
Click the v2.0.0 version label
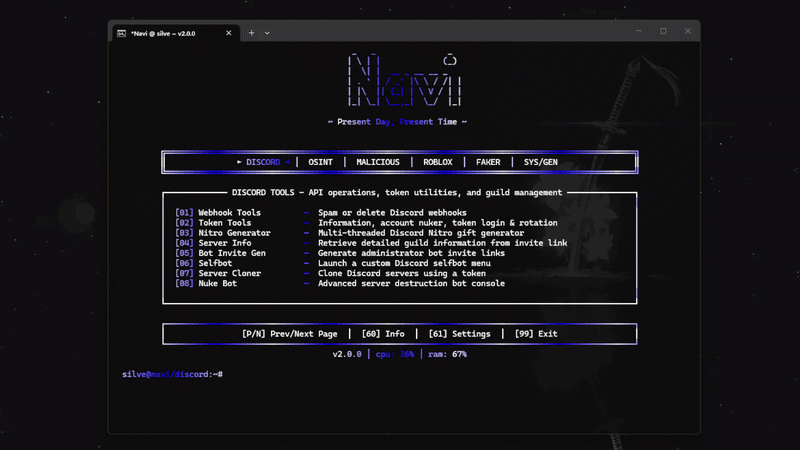(347, 354)
